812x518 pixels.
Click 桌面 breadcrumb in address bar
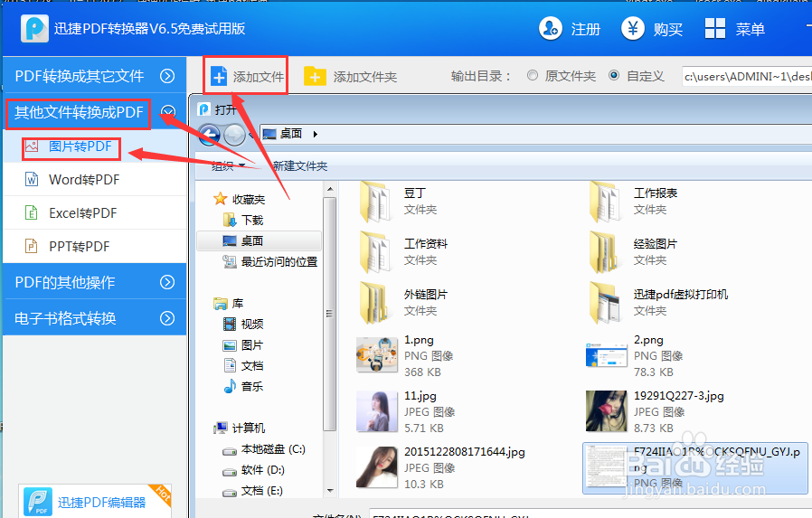point(290,134)
